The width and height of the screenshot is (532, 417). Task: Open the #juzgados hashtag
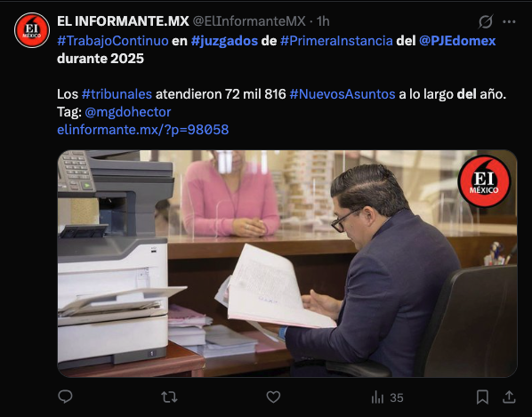[224, 41]
